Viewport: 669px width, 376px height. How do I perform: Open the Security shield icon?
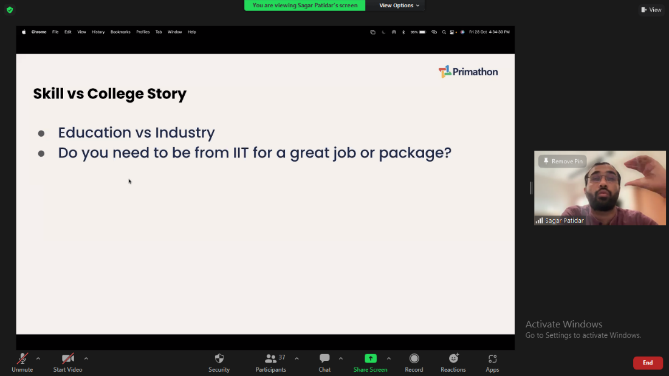pyautogui.click(x=219, y=359)
